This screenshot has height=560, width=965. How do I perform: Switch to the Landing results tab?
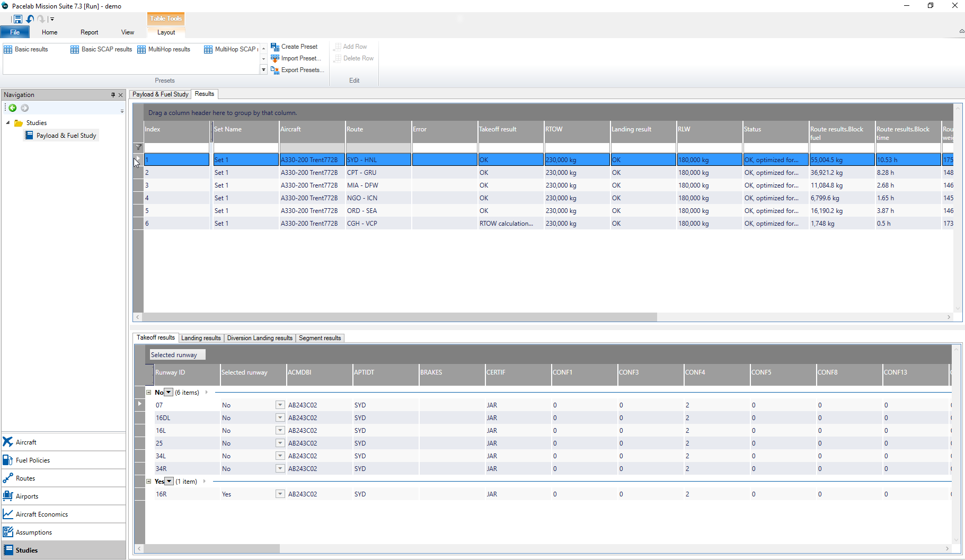pos(201,338)
